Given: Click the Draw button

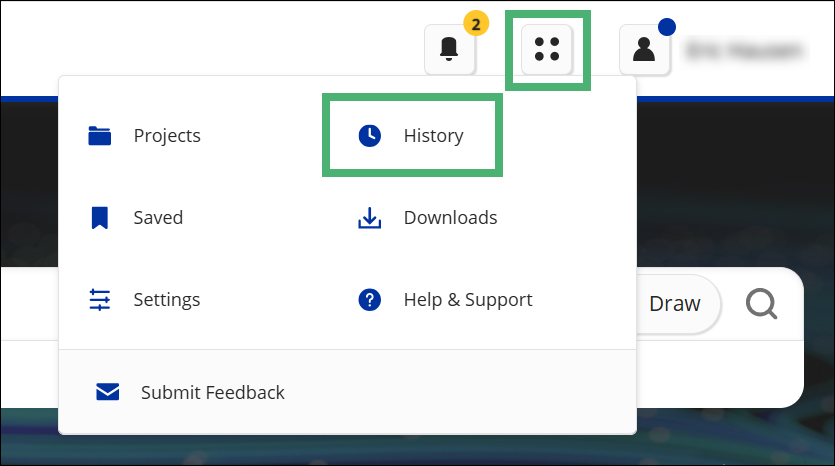Looking at the screenshot, I should point(675,304).
